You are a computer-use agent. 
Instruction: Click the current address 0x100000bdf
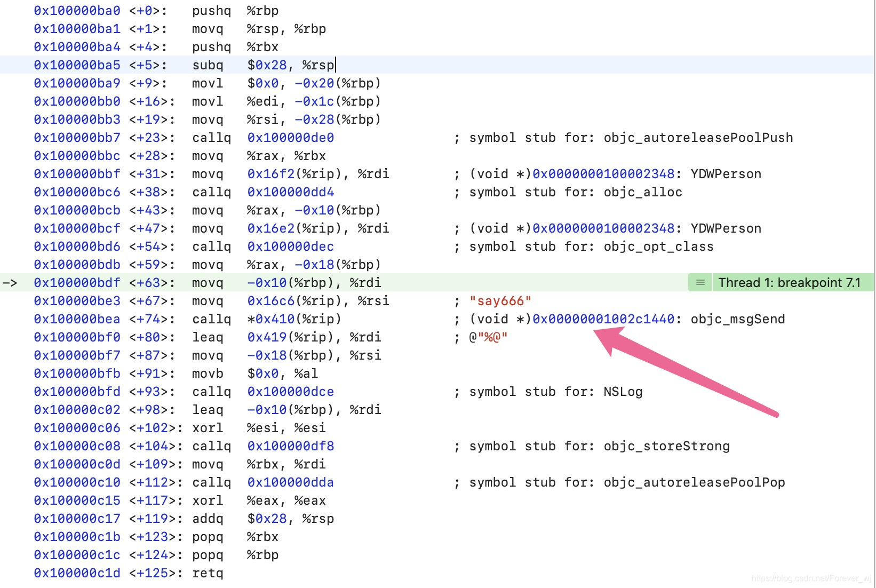pyautogui.click(x=77, y=283)
